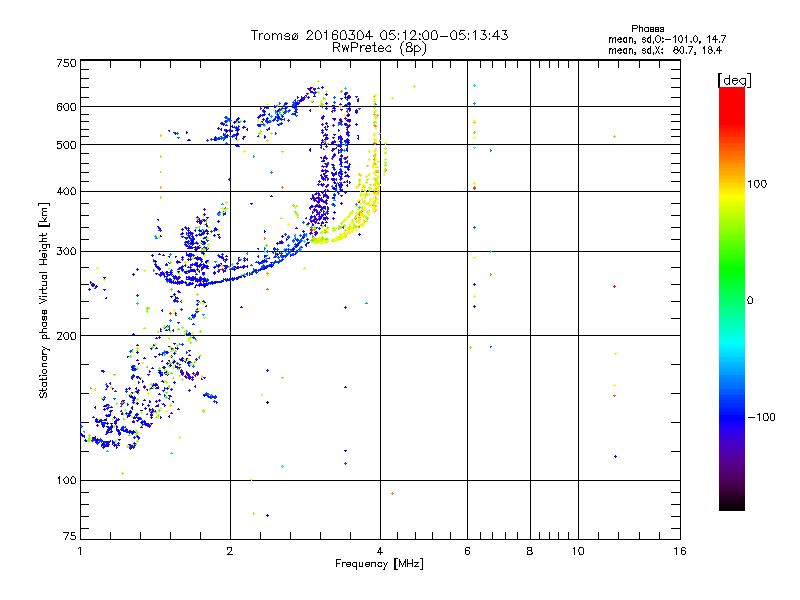
Task: Click the plot title 'Tromsø 20160304 05:12:00-05:13:43'
Action: pos(379,35)
